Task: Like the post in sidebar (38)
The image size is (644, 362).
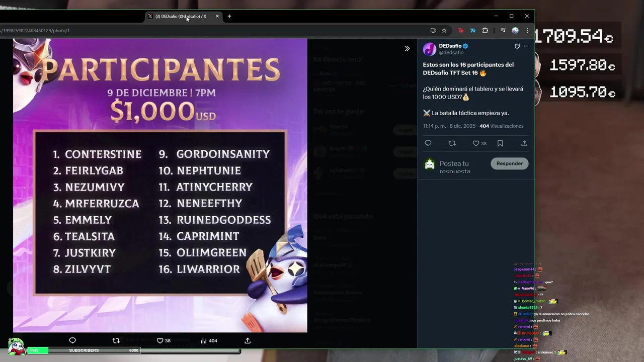Action: pos(479,143)
